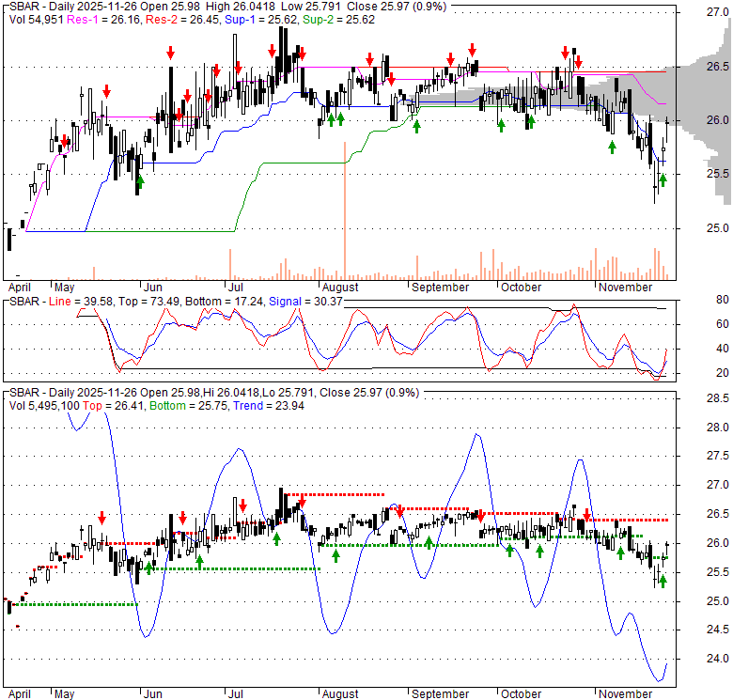Click May on top chart time axis
This screenshot has height=700, width=733.
(x=65, y=288)
